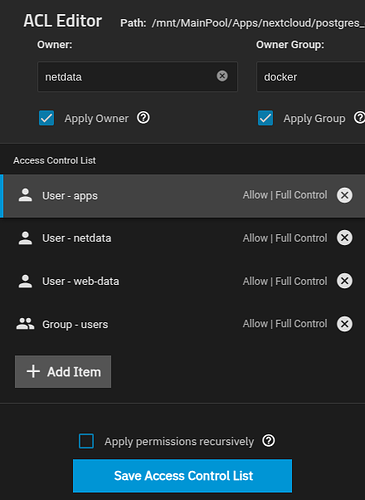Uncheck the Apply Owner checkbox
The width and height of the screenshot is (365, 500).
[x=46, y=118]
